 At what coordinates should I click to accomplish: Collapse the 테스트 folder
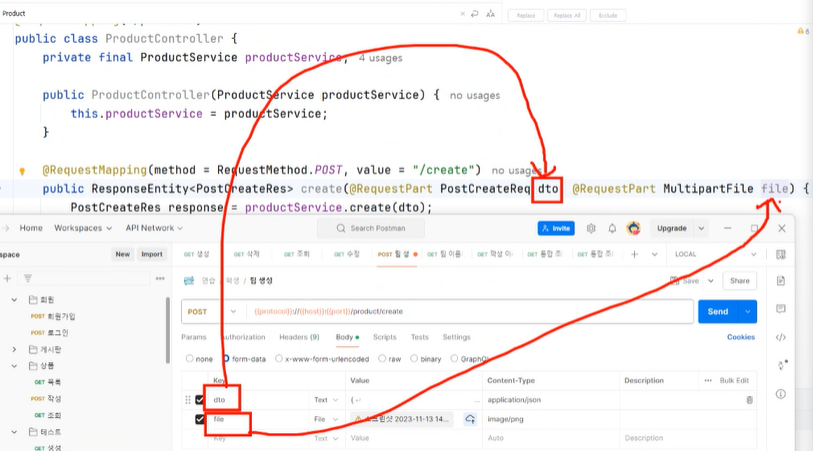[15, 432]
